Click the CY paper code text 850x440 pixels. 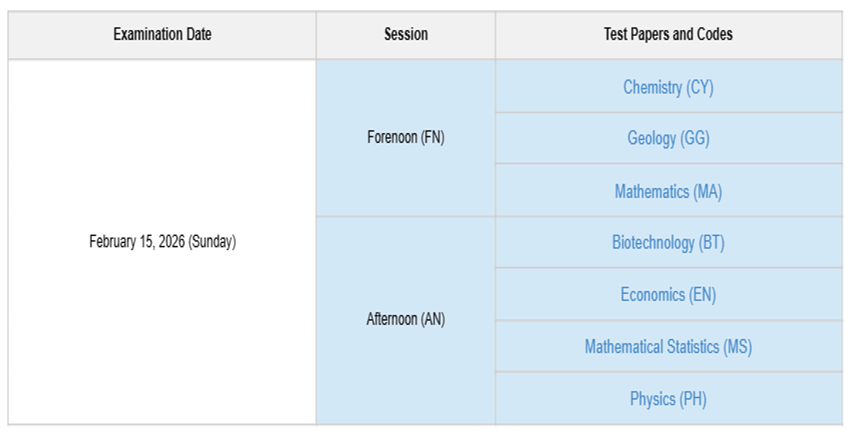point(700,87)
